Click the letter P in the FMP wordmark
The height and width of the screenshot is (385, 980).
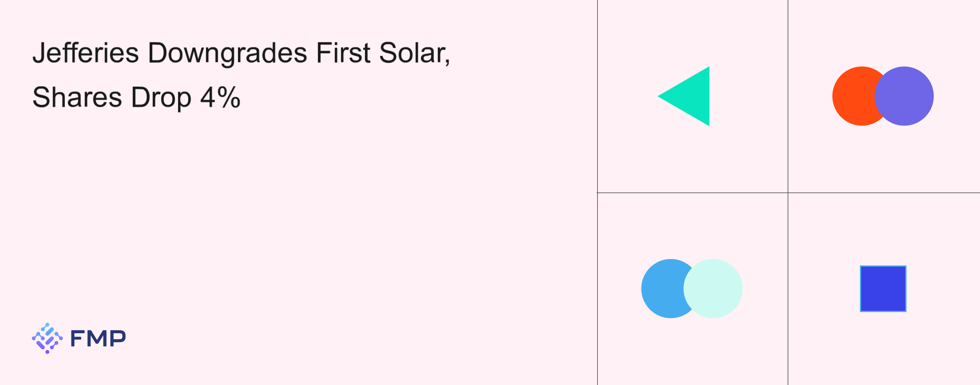tap(117, 338)
